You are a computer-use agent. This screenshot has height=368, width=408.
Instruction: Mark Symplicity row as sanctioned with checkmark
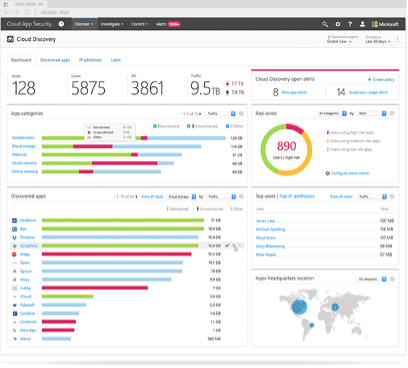tap(227, 246)
